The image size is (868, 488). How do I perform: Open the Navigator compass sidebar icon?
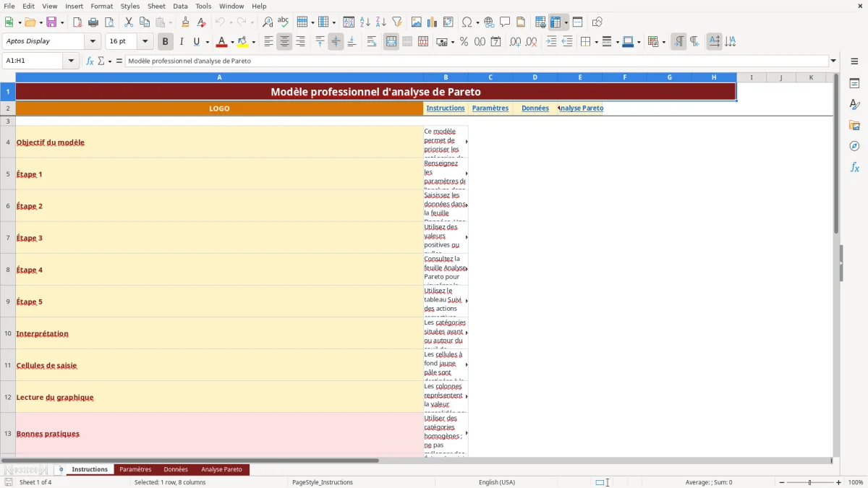(x=854, y=146)
